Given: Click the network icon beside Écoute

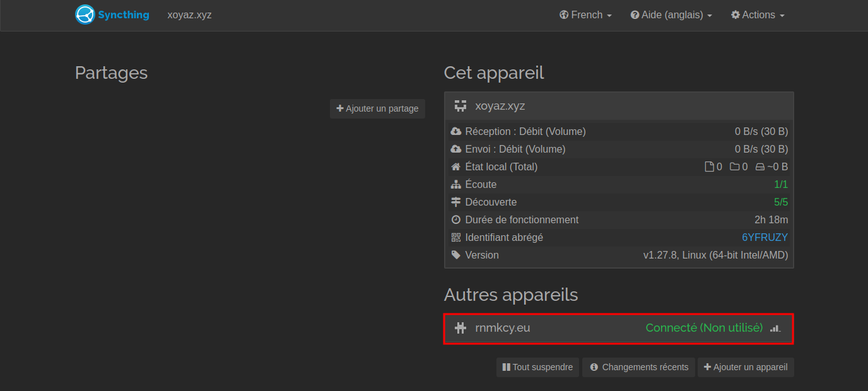Looking at the screenshot, I should pyautogui.click(x=456, y=185).
